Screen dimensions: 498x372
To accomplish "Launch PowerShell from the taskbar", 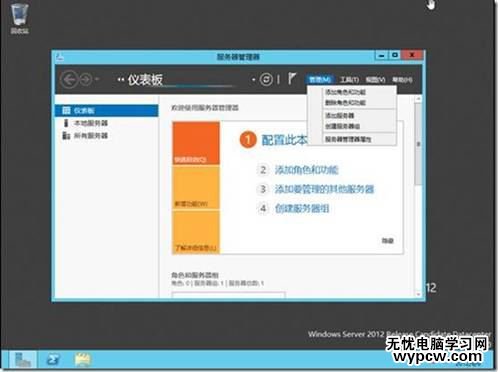I will pos(53,360).
